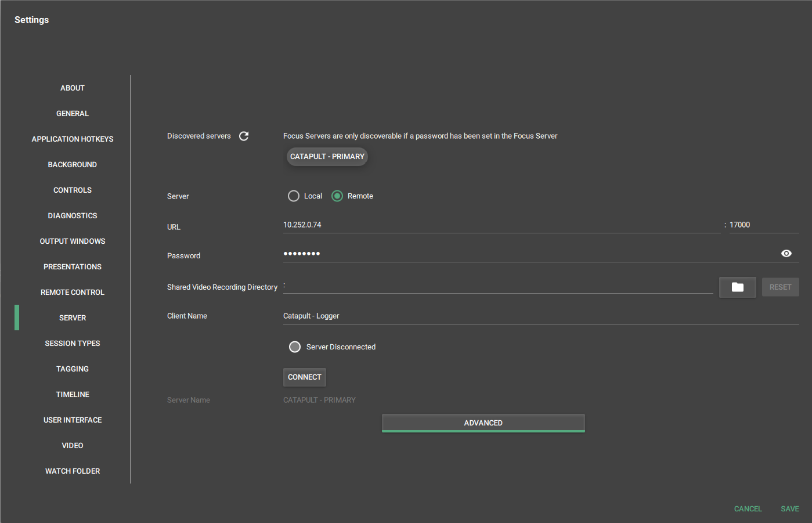
Task: Go to the Presentations settings tab
Action: [x=73, y=267]
